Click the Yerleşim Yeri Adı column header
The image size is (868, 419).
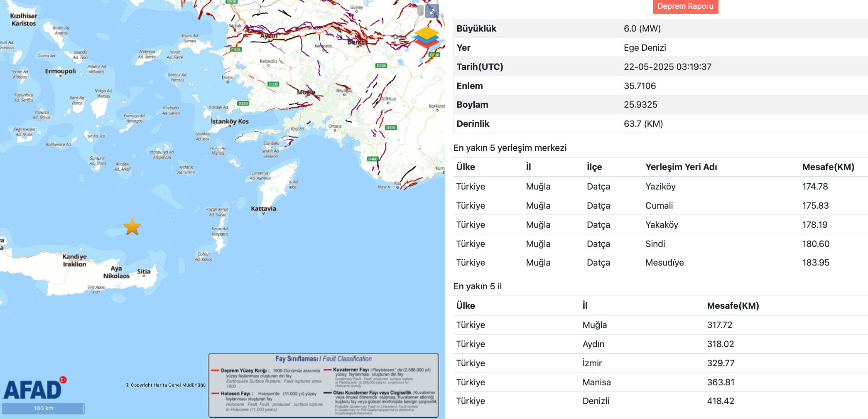point(681,167)
